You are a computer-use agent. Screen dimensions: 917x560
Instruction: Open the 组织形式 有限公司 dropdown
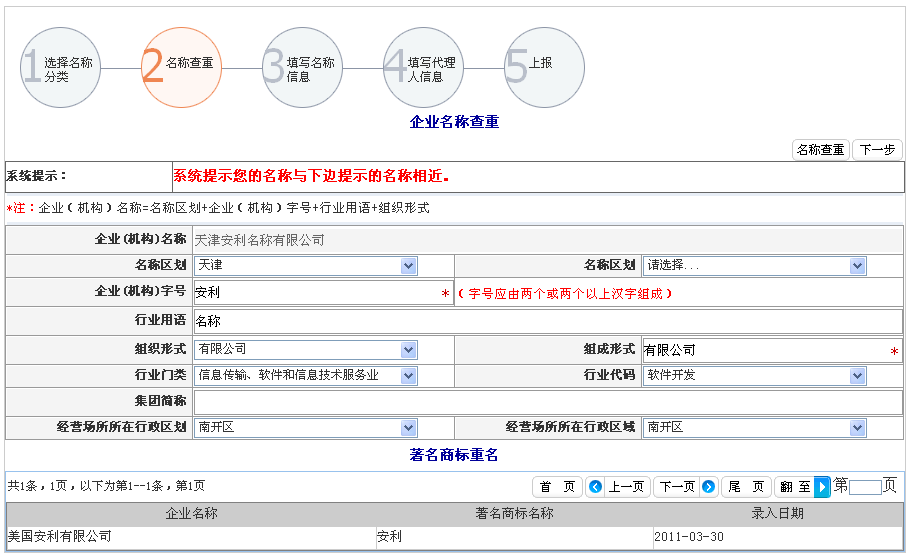(305, 350)
